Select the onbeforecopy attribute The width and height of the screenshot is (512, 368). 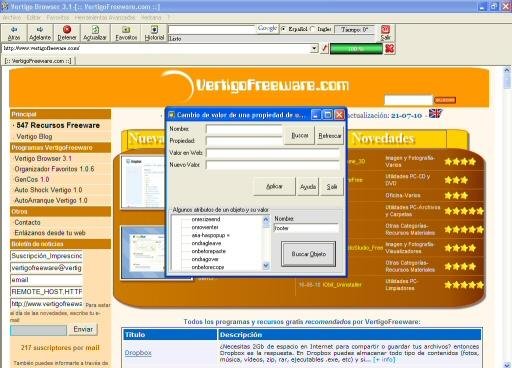coord(208,267)
